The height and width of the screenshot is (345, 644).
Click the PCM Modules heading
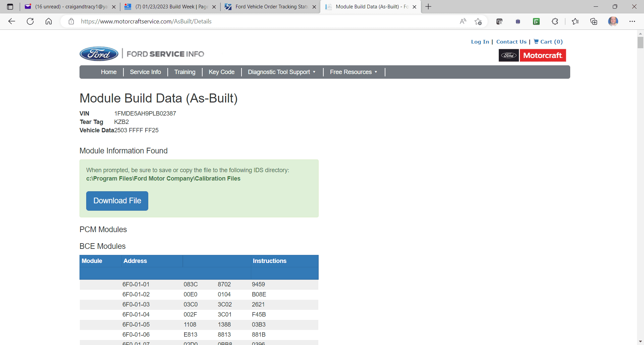[103, 229]
